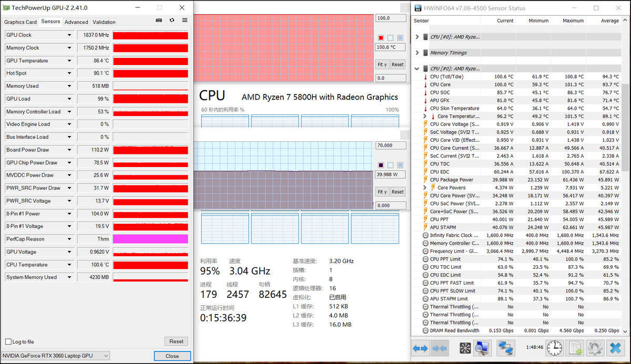Click HWiNFO shrink-columns grayed arrows icon
The image size is (631, 364).
(439, 348)
